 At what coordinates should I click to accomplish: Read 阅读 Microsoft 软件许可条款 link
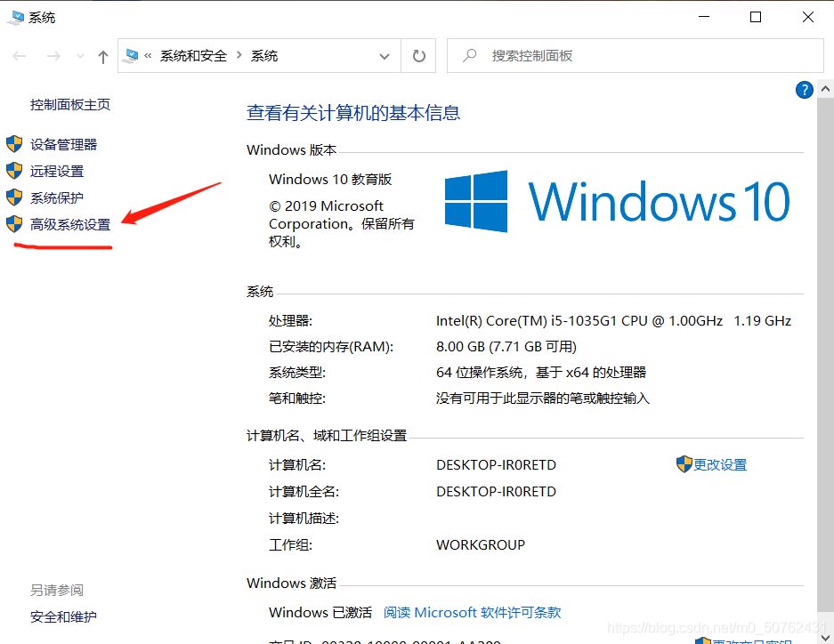[473, 613]
